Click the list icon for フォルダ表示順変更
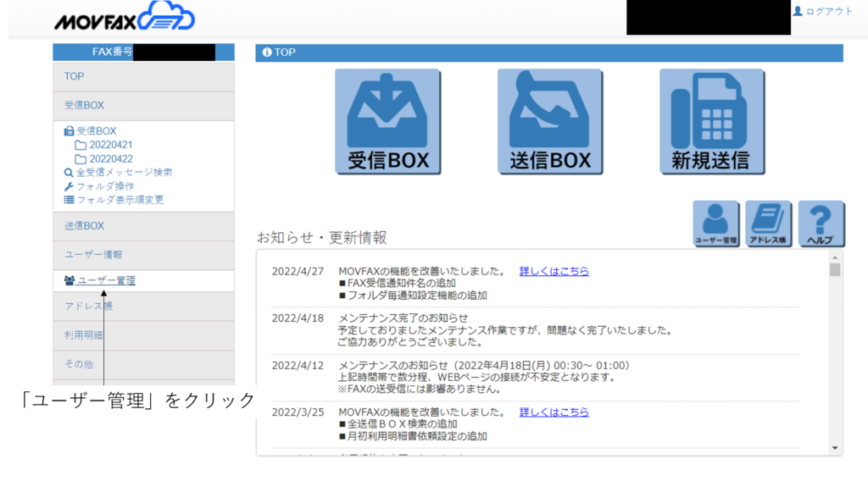This screenshot has width=868, height=481. (x=69, y=200)
